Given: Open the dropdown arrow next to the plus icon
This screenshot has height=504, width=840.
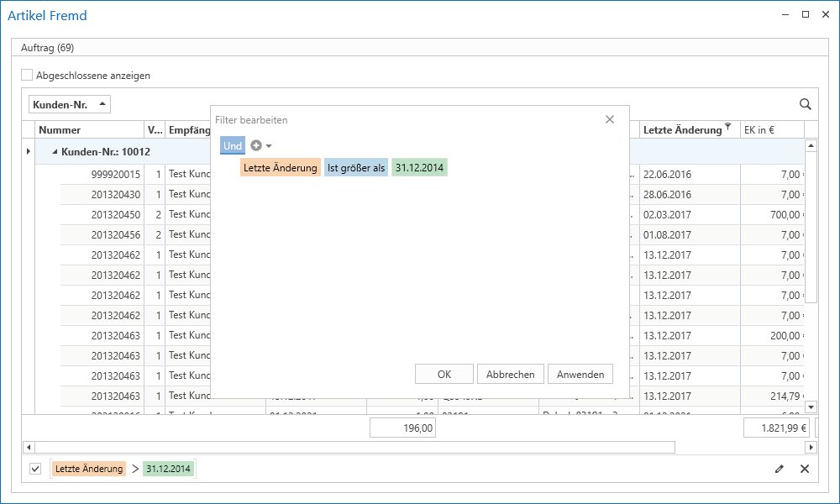Looking at the screenshot, I should coord(269,146).
